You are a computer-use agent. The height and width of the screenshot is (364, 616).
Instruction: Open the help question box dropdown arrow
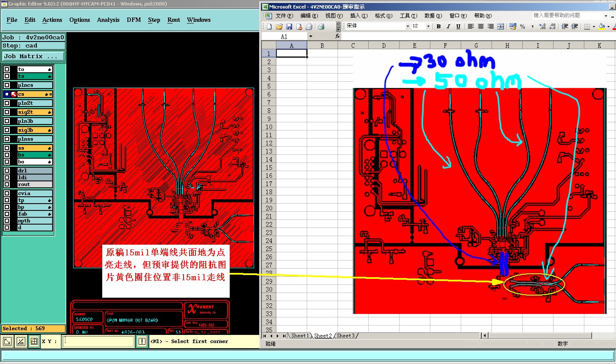(606, 16)
